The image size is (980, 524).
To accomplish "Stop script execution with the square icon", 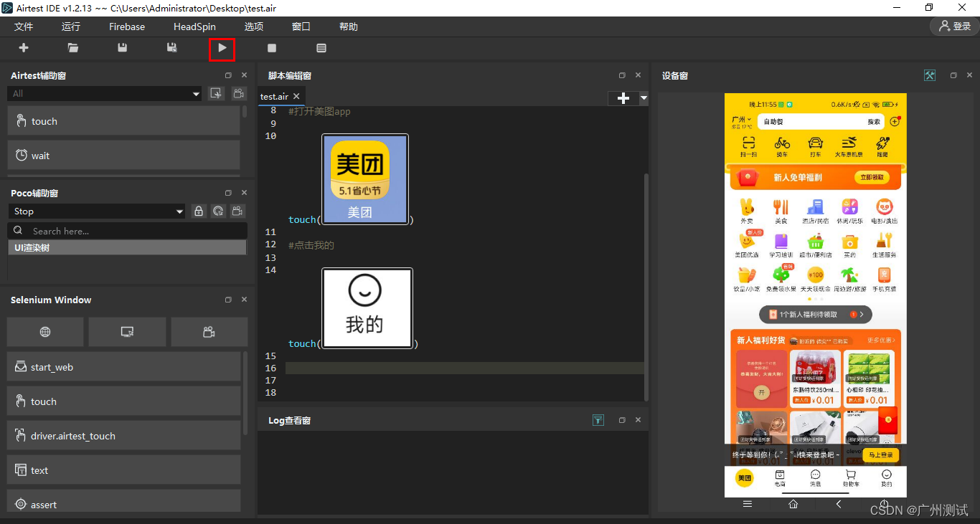I will coord(272,48).
